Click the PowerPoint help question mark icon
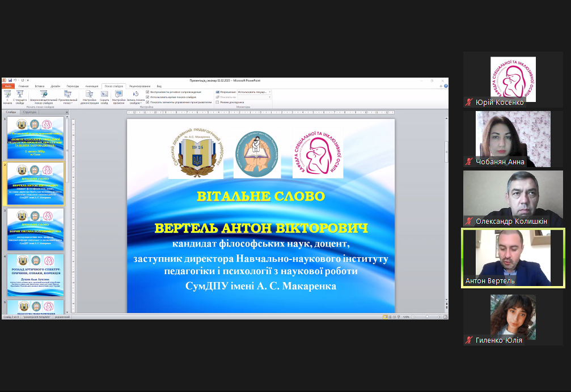 [446, 86]
